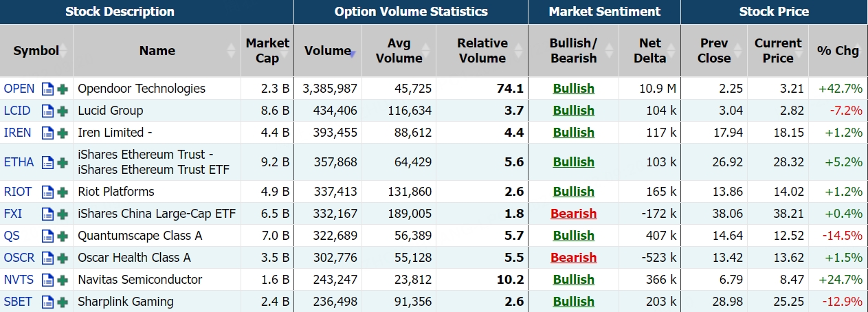The width and height of the screenshot is (868, 312).
Task: Select the Opendoor Technologies name cell
Action: (x=157, y=89)
